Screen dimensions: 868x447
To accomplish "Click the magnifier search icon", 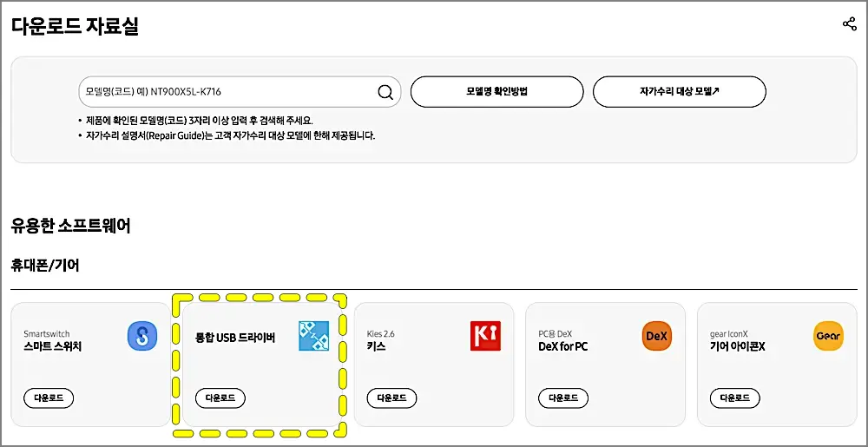I will tap(385, 92).
